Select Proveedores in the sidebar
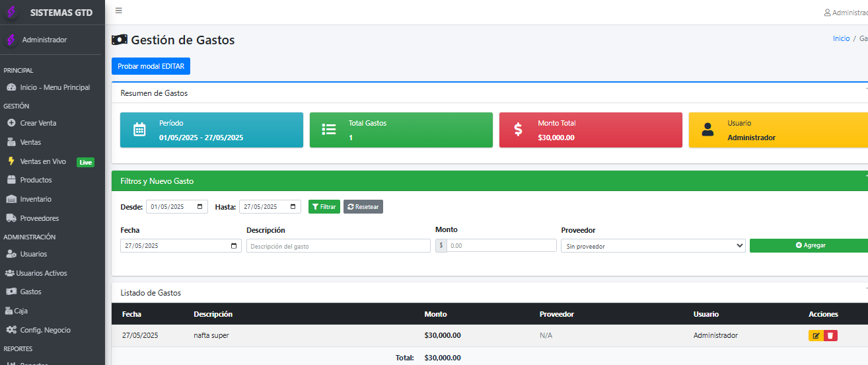The width and height of the screenshot is (868, 365). click(39, 218)
